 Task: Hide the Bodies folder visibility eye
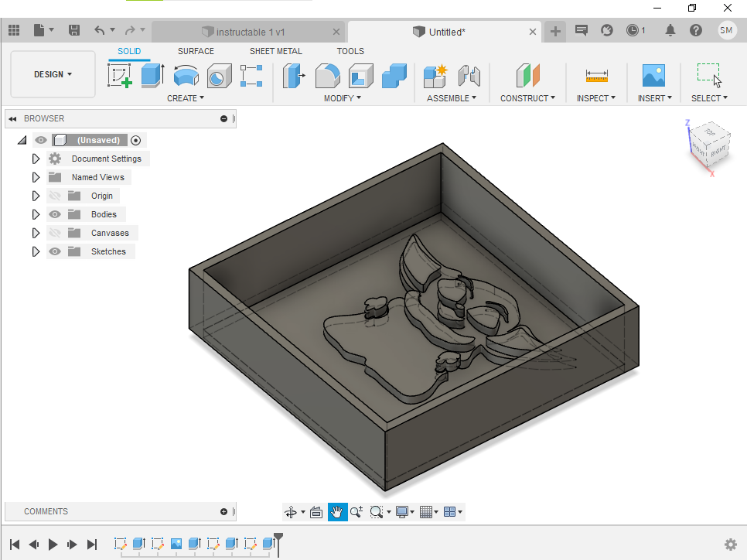click(x=55, y=214)
